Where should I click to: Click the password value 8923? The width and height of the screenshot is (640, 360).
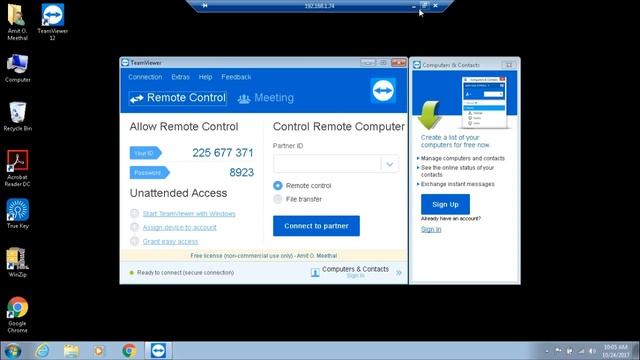pyautogui.click(x=242, y=172)
